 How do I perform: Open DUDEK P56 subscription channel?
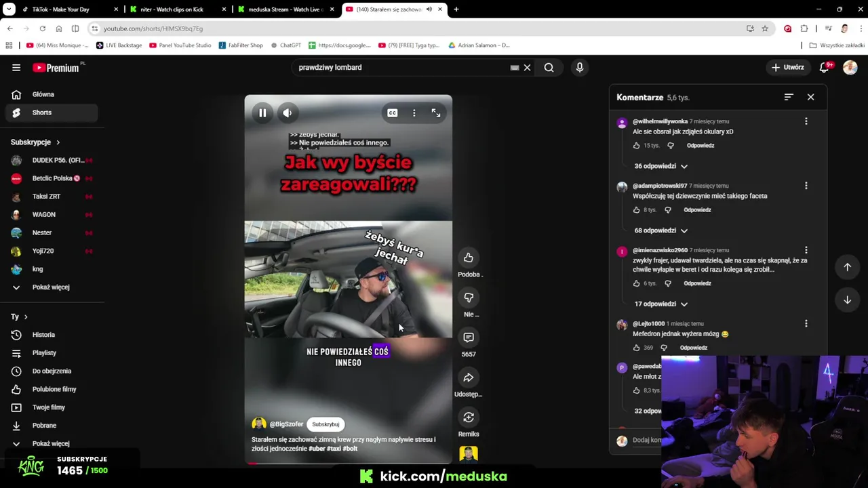point(52,160)
